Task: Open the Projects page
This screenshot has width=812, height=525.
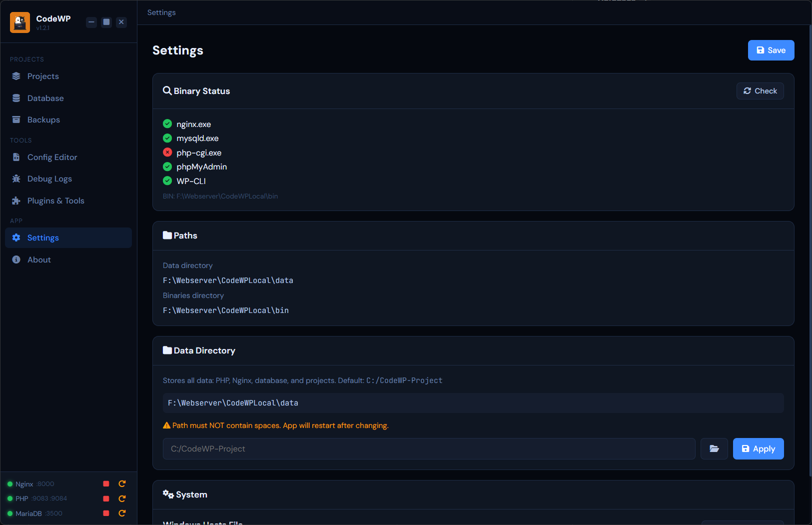Action: coord(43,76)
